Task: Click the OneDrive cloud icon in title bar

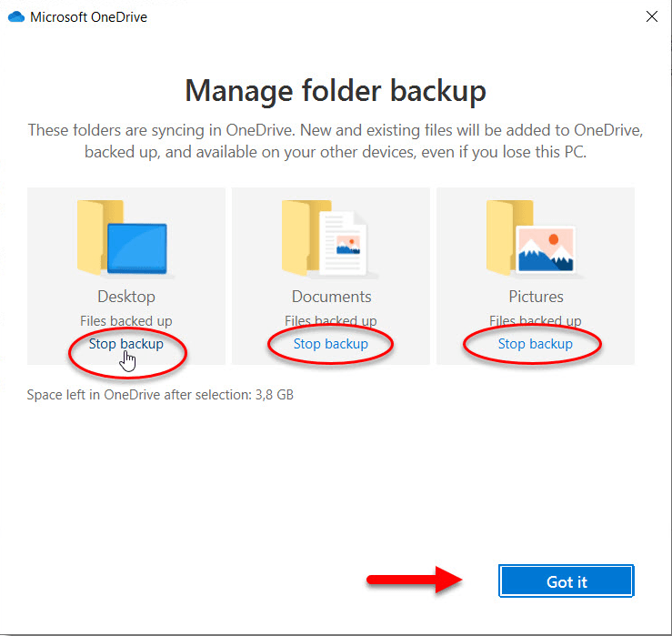Action: (x=16, y=16)
